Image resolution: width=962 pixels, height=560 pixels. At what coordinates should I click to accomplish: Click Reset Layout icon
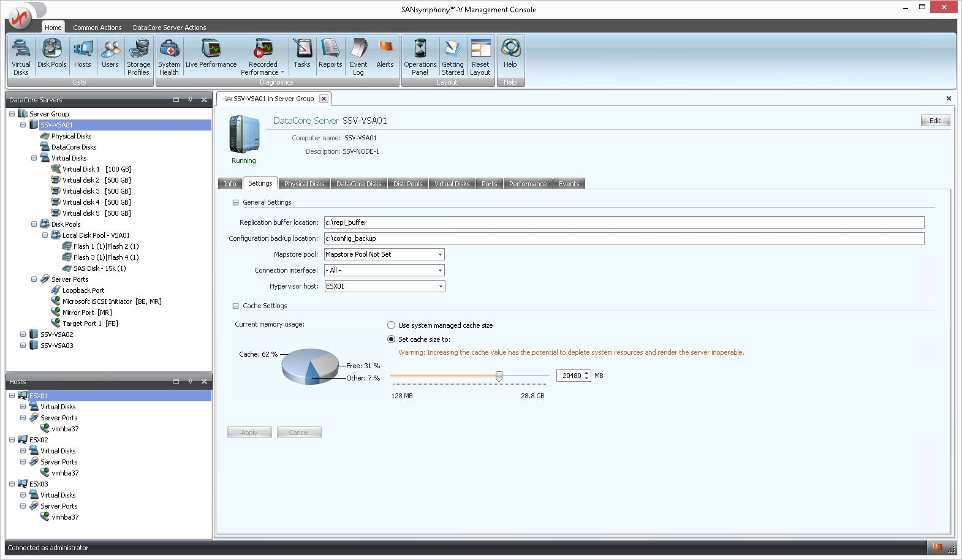(480, 56)
